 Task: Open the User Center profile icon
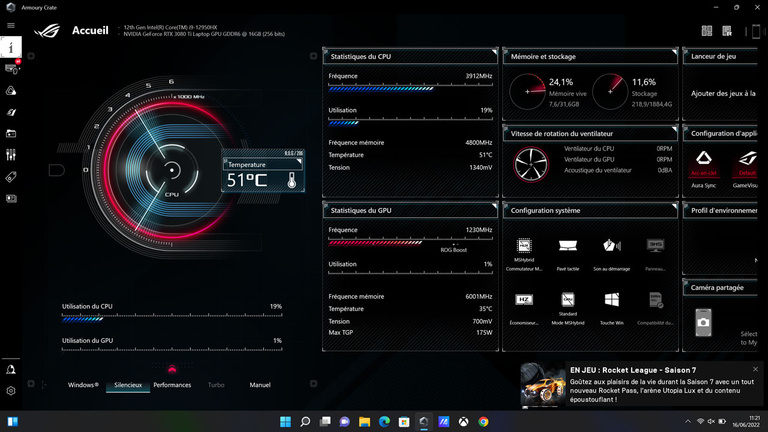(x=11, y=370)
